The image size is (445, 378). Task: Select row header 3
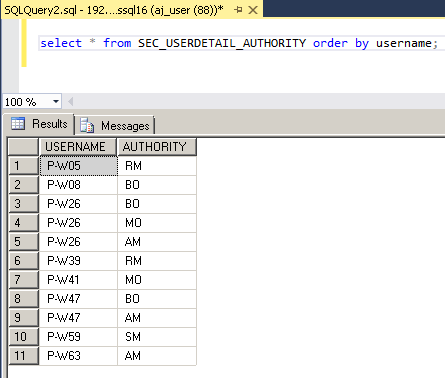pos(23,204)
